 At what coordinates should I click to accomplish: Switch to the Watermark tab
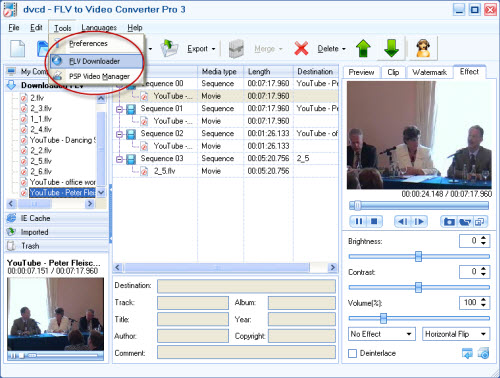tap(429, 72)
